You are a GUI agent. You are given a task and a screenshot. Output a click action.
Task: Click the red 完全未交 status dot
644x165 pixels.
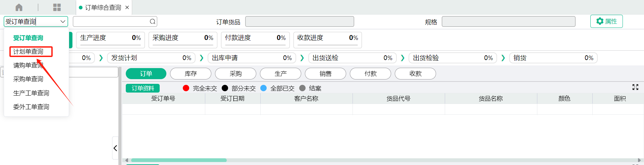pos(186,88)
